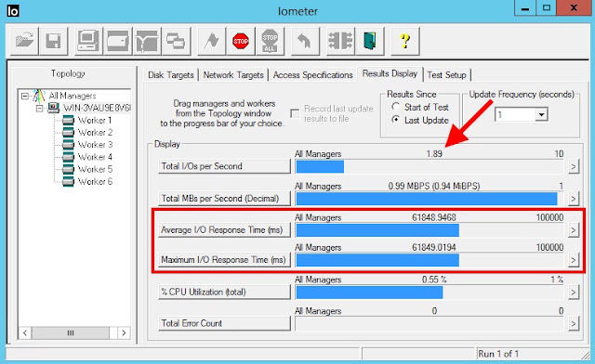595x364 pixels.
Task: Click the Total MBs per Second progress bar
Action: tap(430, 199)
